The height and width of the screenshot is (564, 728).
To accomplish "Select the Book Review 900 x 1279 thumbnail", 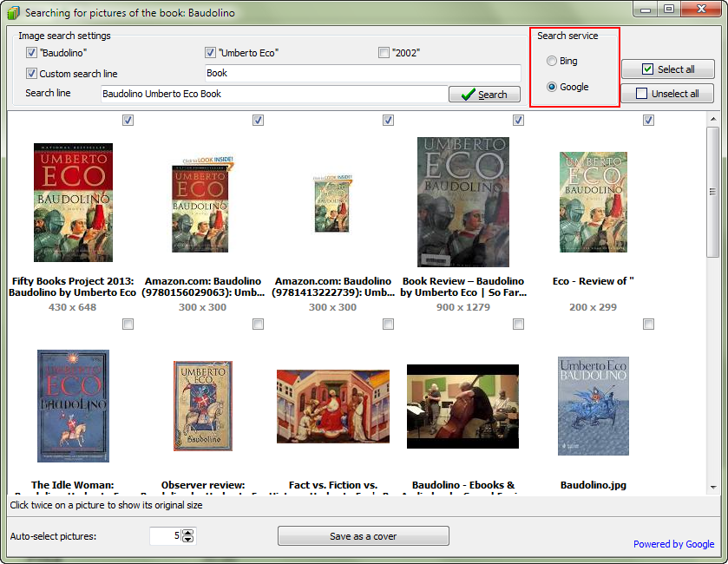I will point(462,202).
